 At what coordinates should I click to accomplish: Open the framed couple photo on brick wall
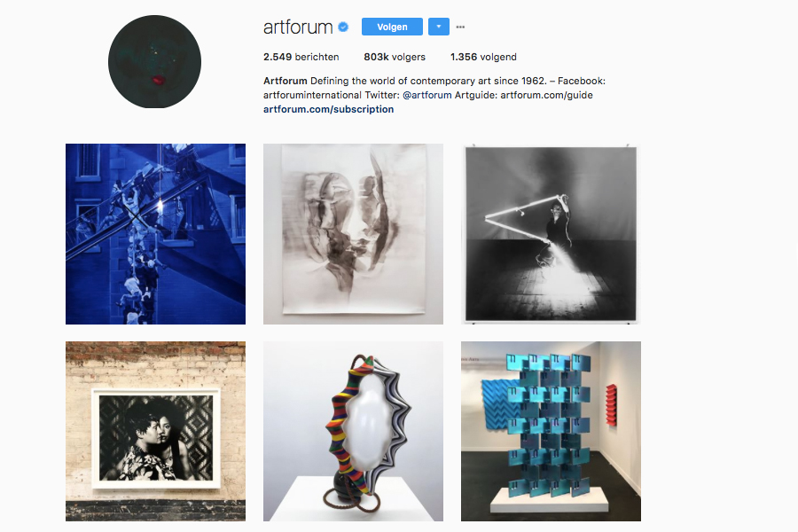(155, 431)
